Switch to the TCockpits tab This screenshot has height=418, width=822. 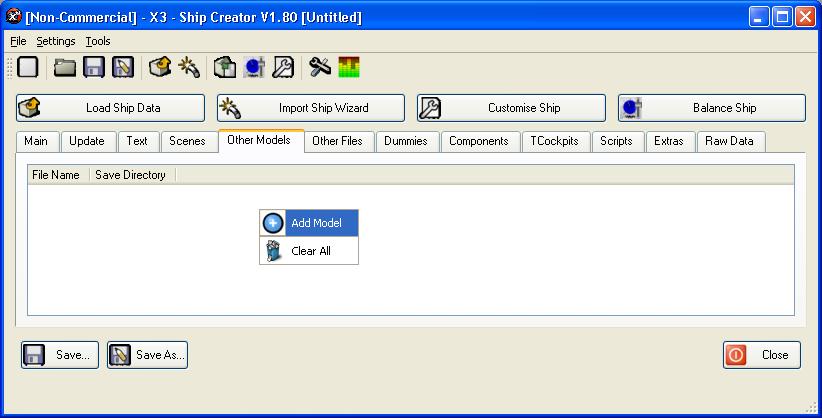[554, 141]
